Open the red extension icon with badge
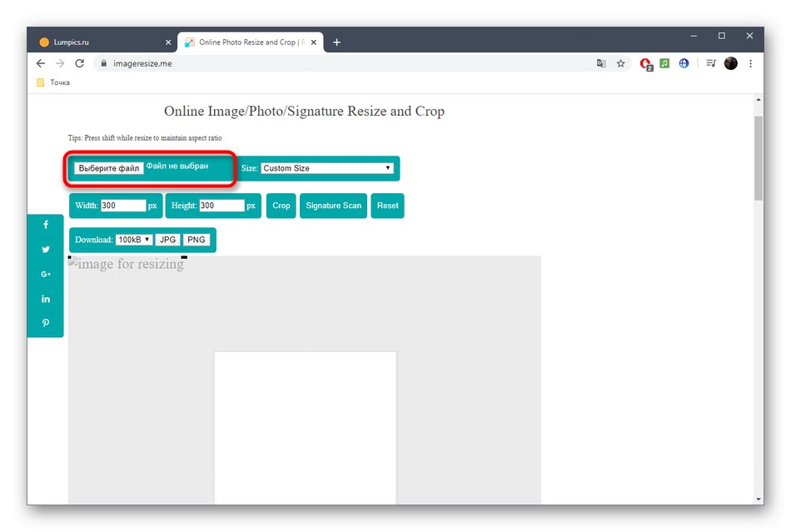The image size is (791, 532). tap(646, 64)
